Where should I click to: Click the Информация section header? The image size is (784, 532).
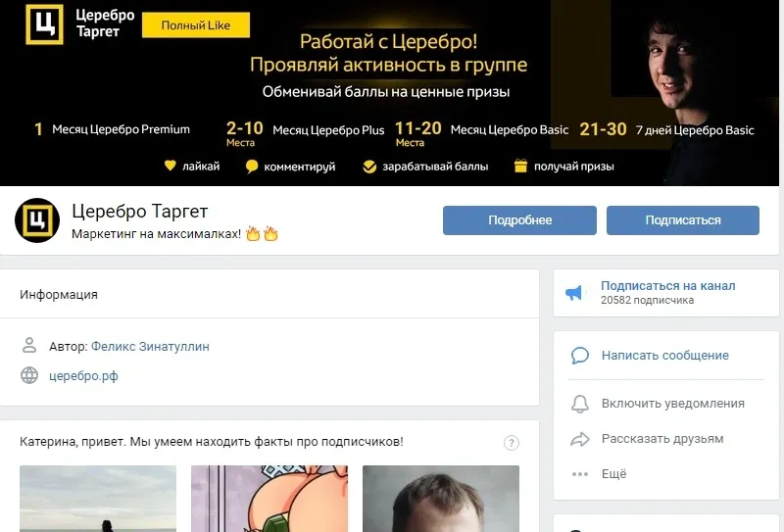tap(59, 295)
